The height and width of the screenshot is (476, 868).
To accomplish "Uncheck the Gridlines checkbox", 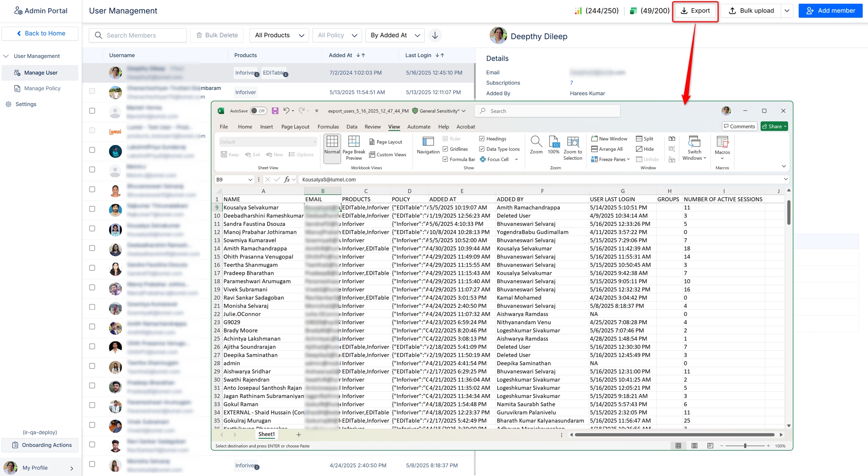I will click(x=445, y=149).
